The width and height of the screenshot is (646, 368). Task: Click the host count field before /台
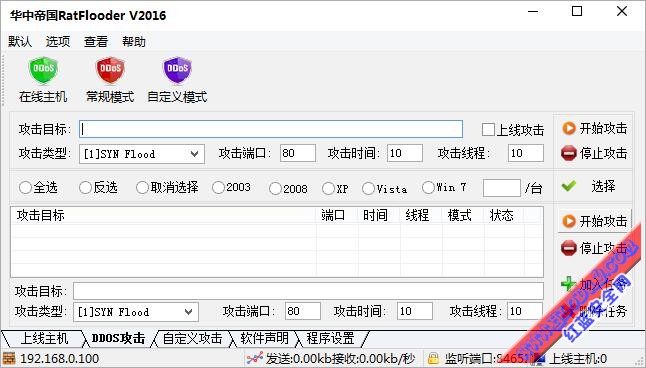[502, 188]
